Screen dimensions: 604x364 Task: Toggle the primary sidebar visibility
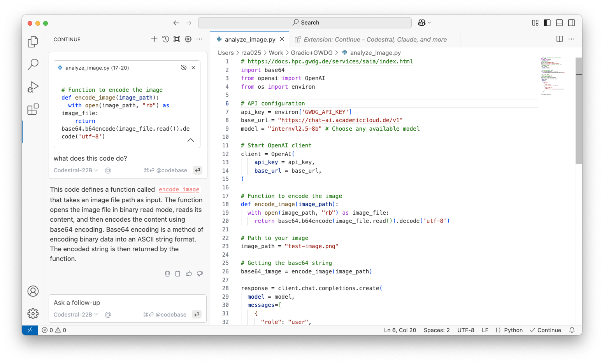pyautogui.click(x=547, y=23)
